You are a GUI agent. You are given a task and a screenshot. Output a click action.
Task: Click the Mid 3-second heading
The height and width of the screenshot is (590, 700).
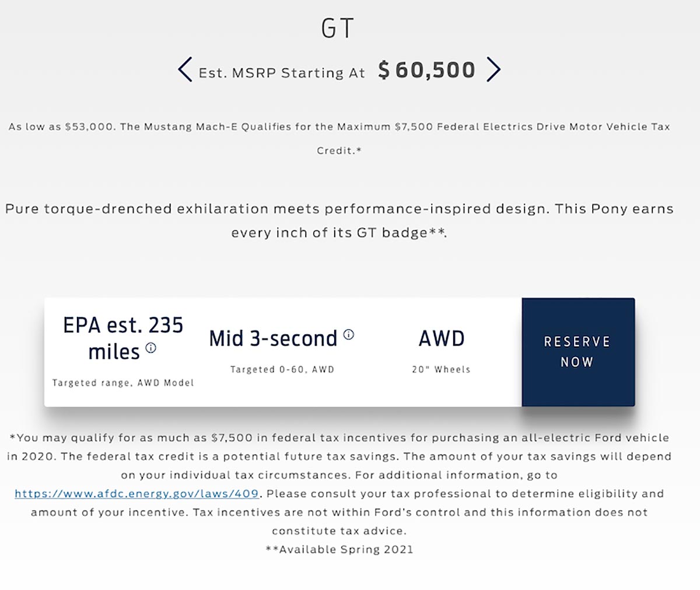273,338
